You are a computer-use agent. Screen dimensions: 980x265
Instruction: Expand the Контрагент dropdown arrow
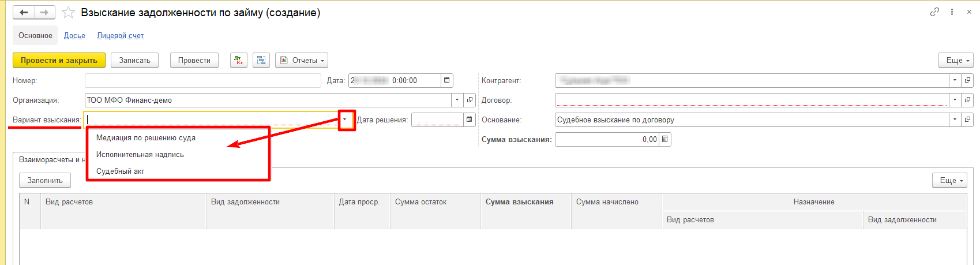[x=955, y=80]
